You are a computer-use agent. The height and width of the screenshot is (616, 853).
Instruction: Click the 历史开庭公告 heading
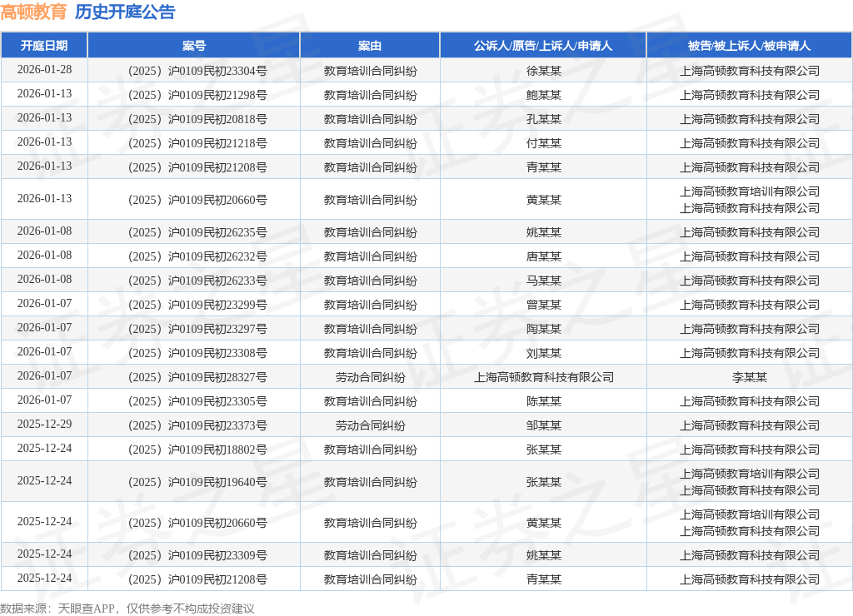pos(125,12)
